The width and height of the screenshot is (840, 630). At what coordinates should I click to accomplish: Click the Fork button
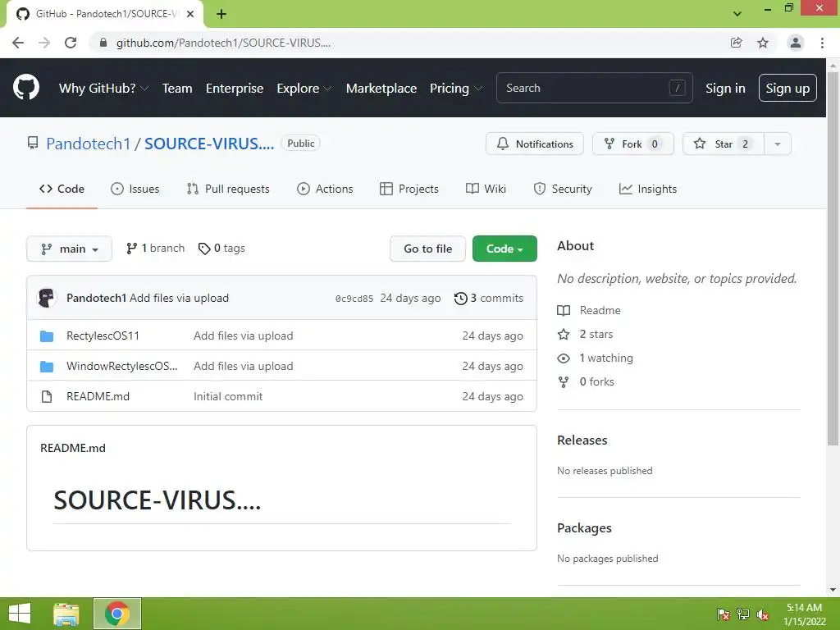pos(632,144)
